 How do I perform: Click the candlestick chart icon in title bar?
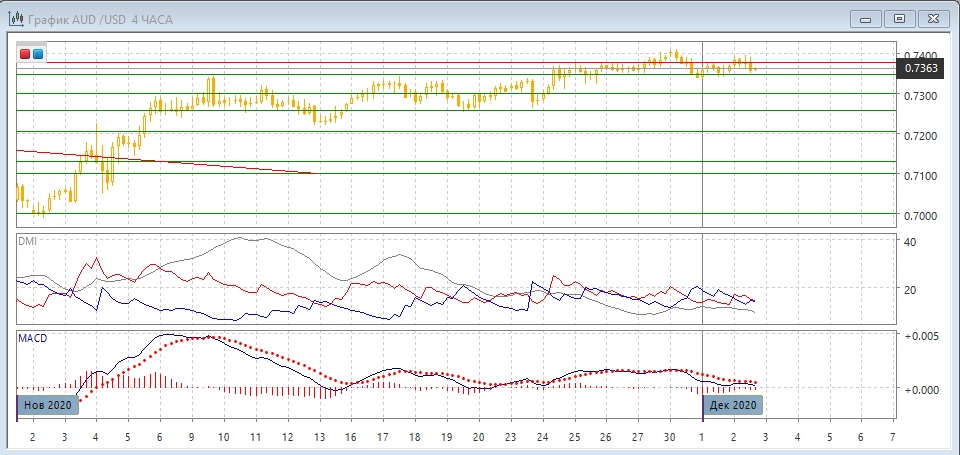click(x=17, y=18)
